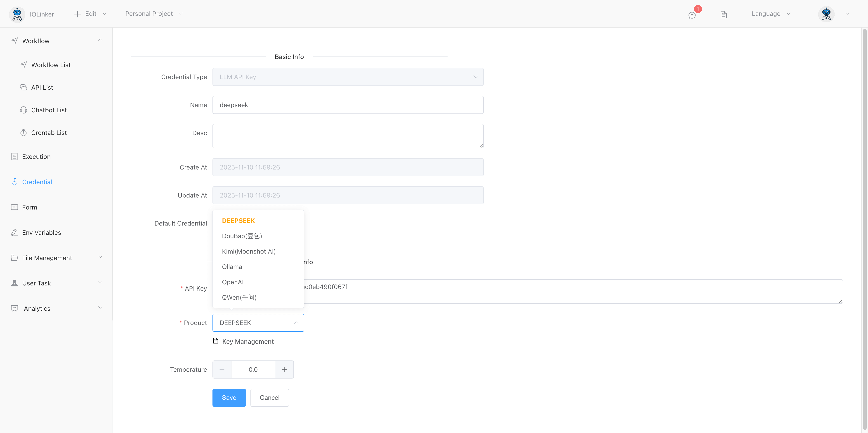Open Chatbot List in the sidebar
868x433 pixels.
point(49,110)
